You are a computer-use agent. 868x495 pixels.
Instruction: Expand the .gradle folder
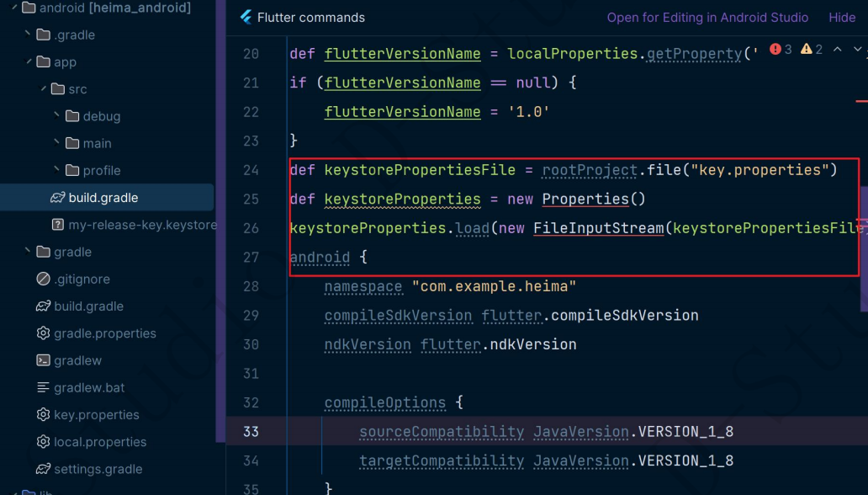28,35
